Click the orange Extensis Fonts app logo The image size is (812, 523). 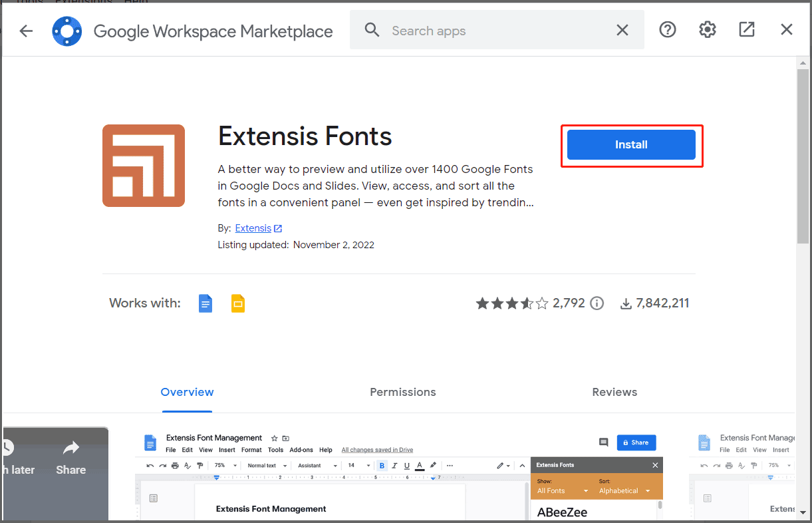point(144,166)
